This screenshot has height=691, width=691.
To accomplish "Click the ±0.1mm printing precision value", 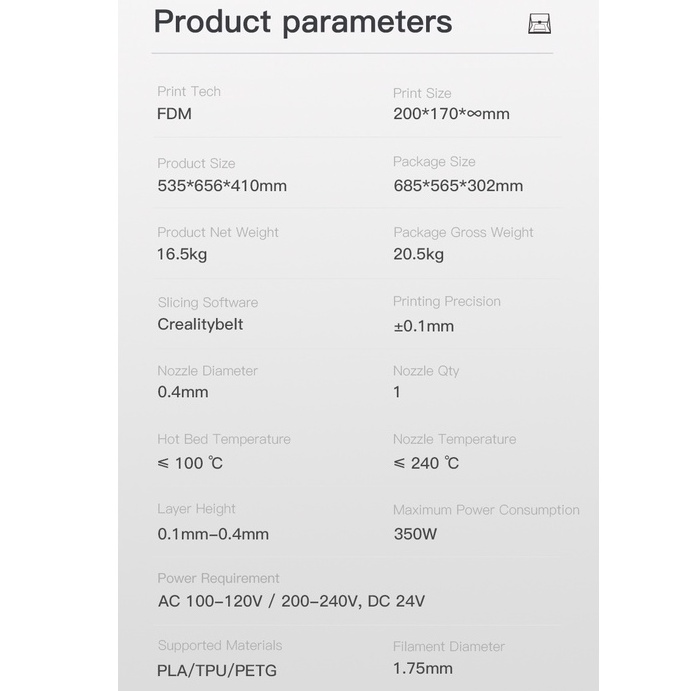I will point(423,326).
